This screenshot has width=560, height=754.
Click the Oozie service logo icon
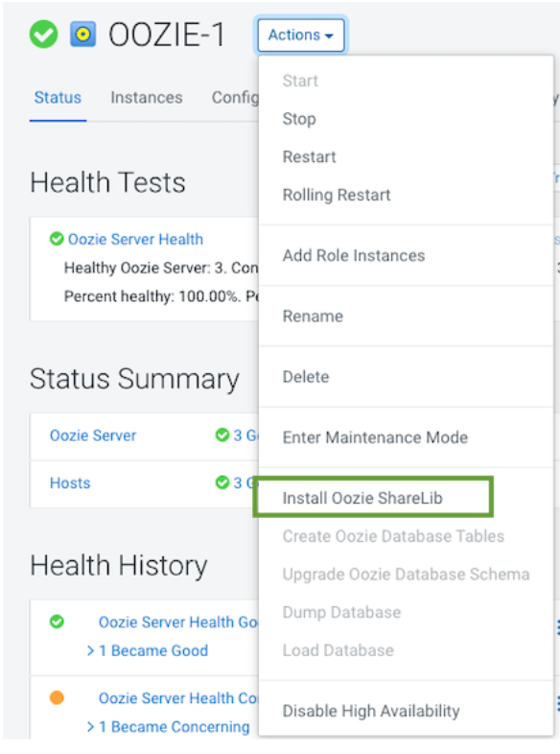83,35
